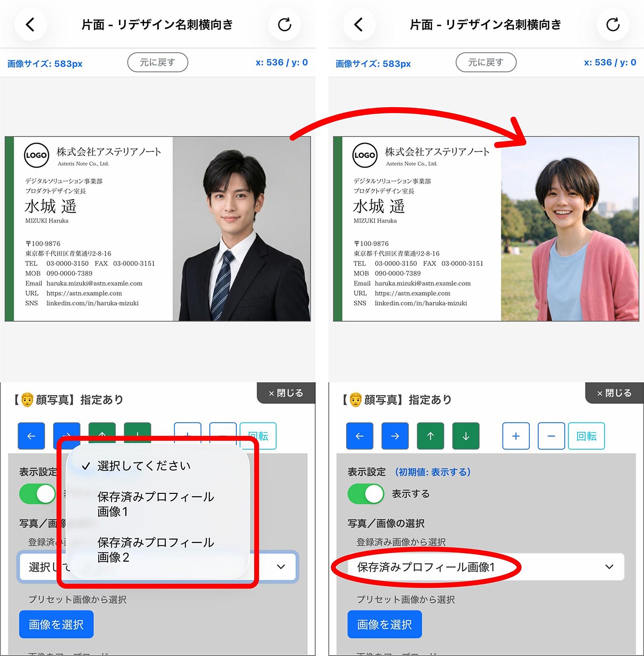The width and height of the screenshot is (644, 656).
Task: Click 回転 button in the right screen
Action: (586, 436)
